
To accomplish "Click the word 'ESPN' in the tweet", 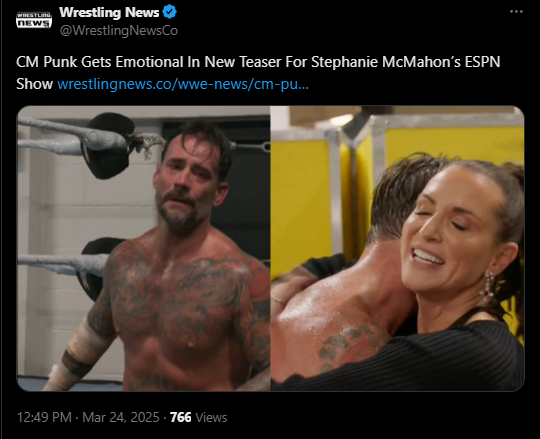I will (482, 62).
